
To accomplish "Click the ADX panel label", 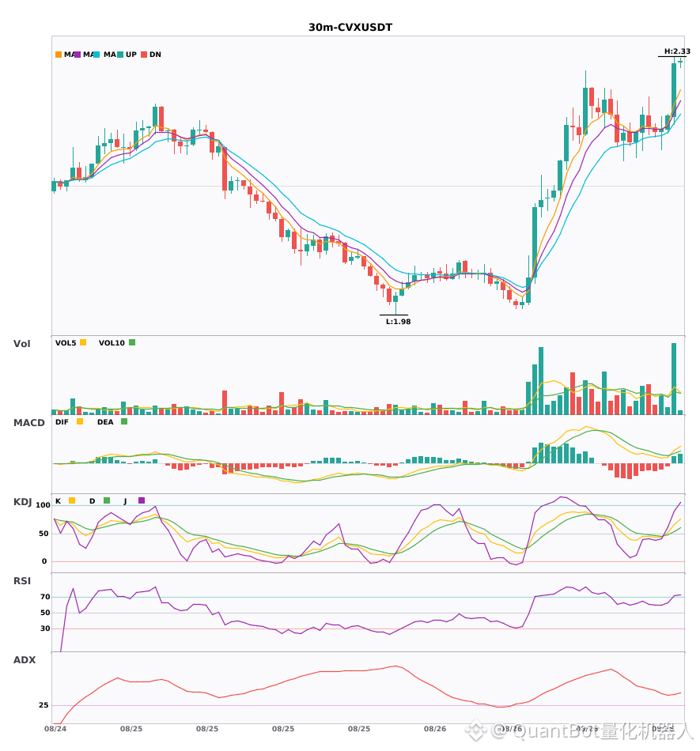I will (x=25, y=660).
